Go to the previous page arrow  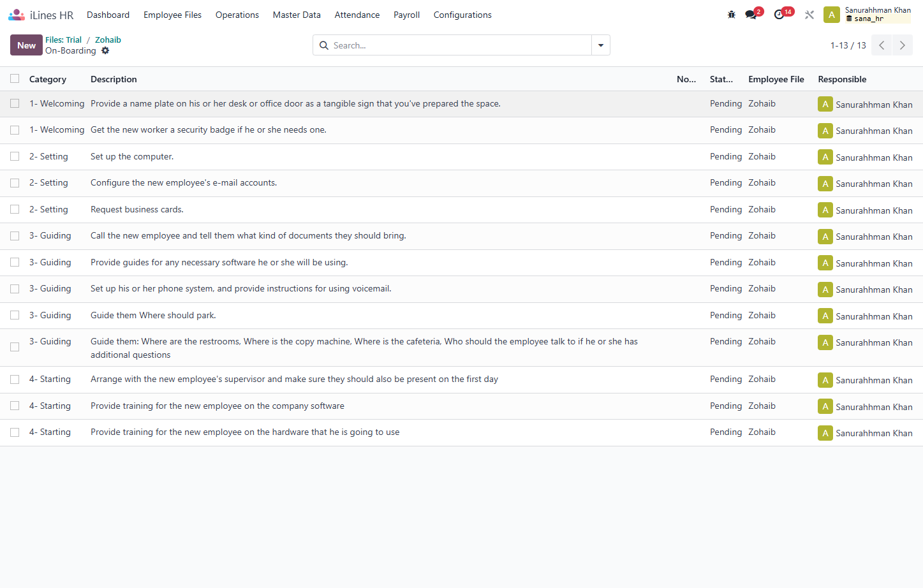click(x=882, y=45)
